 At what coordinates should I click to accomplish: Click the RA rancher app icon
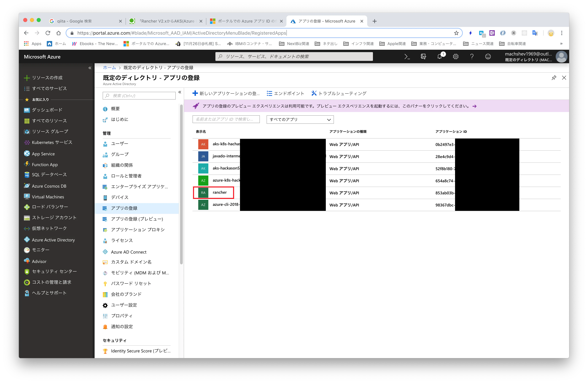click(203, 193)
